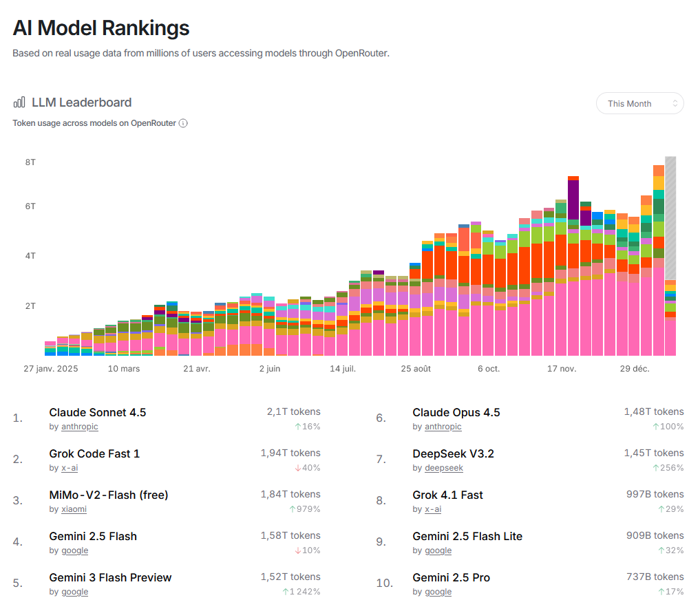Click the bar chart icon beside LLM Leaderboard
Image resolution: width=700 pixels, height=611 pixels.
[x=19, y=103]
